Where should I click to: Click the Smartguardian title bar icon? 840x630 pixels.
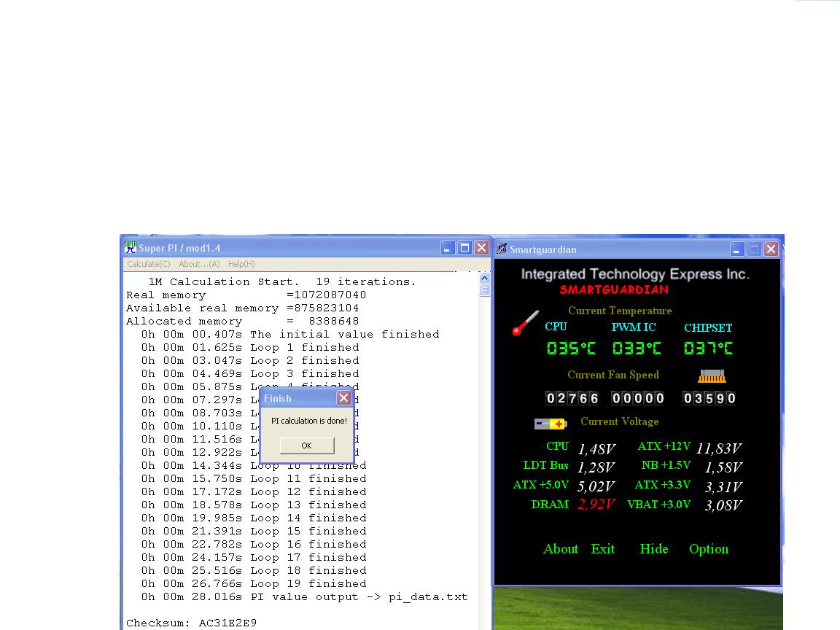tap(502, 249)
